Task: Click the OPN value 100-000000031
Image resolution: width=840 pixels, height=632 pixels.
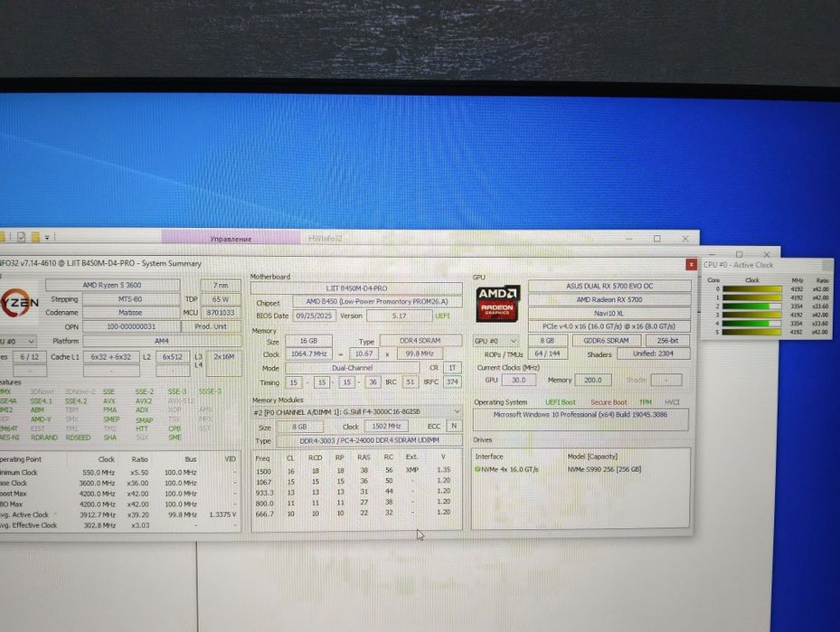Action: pos(131,326)
